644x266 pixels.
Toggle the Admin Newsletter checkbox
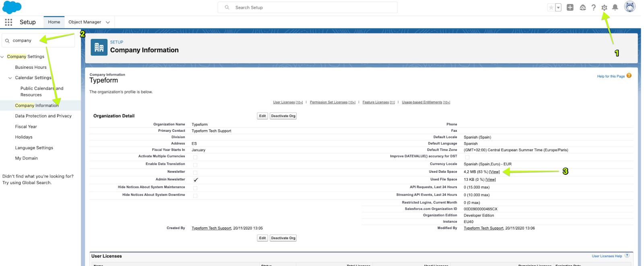pyautogui.click(x=196, y=180)
